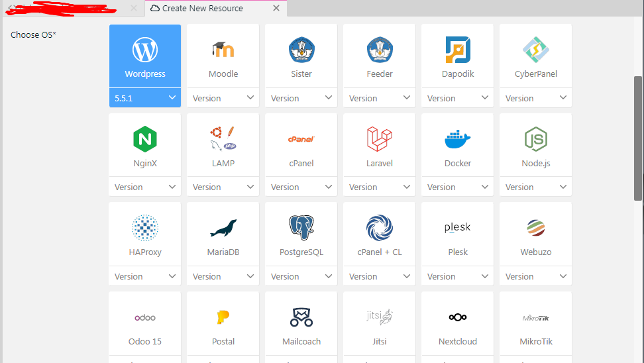This screenshot has height=363, width=644.
Task: Select the Postal icon
Action: (223, 317)
